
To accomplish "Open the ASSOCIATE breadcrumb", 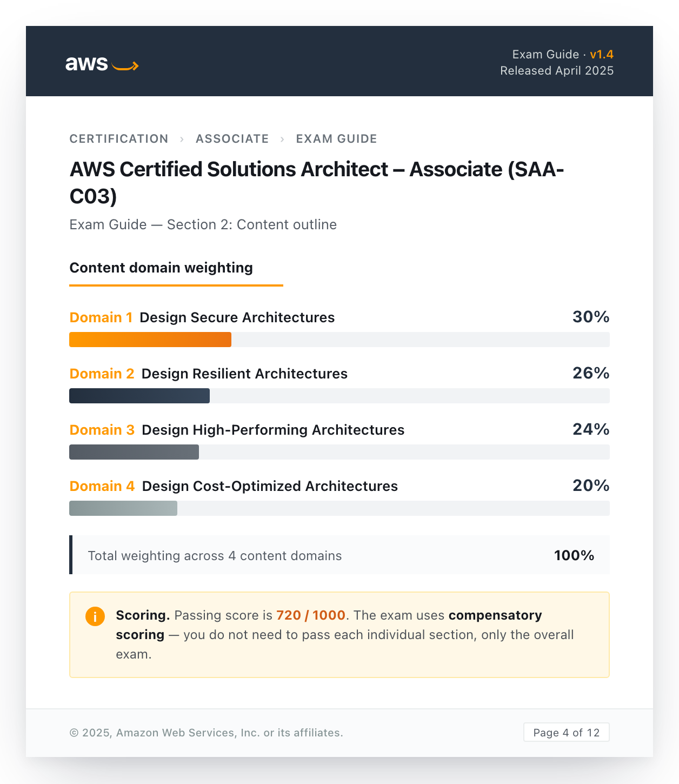I will tap(232, 139).
